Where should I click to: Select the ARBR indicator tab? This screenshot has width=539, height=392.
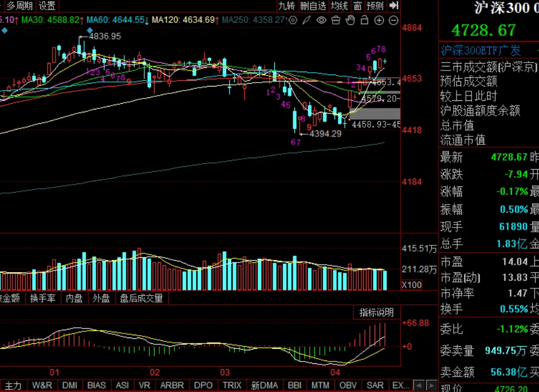pyautogui.click(x=172, y=386)
